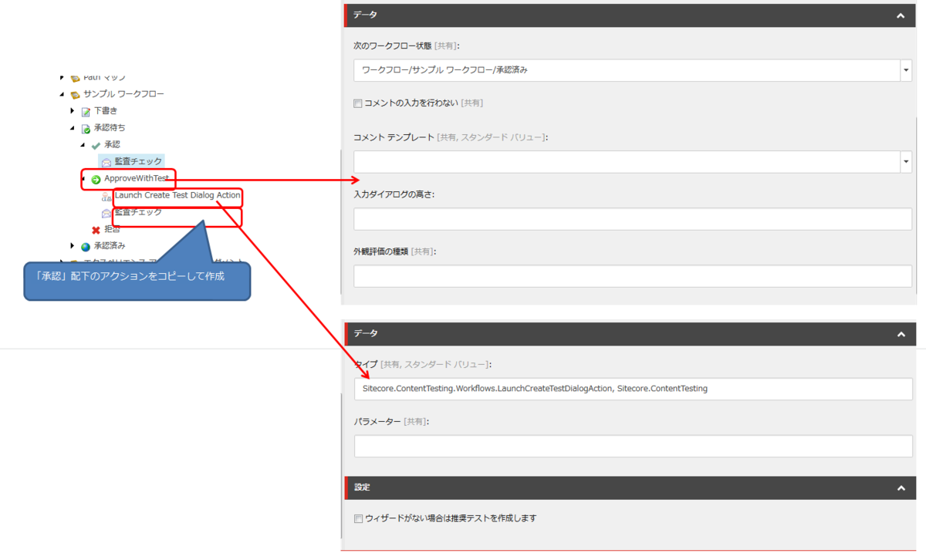Select the 承認済み tree item
926x560 pixels.
(x=110, y=246)
